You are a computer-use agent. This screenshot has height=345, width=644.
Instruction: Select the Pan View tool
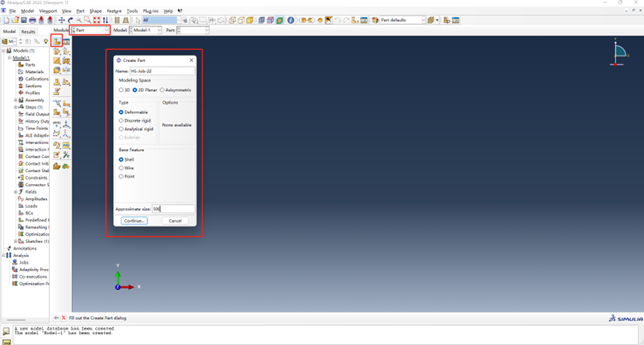(62, 20)
